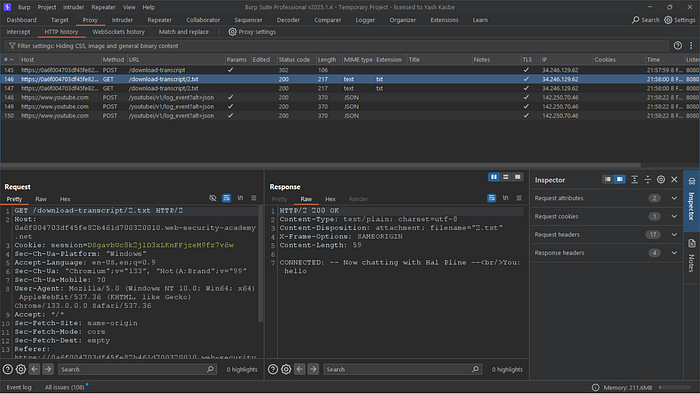The height and width of the screenshot is (394, 700).
Task: Click Request search magnifier icon
Action: (x=210, y=369)
